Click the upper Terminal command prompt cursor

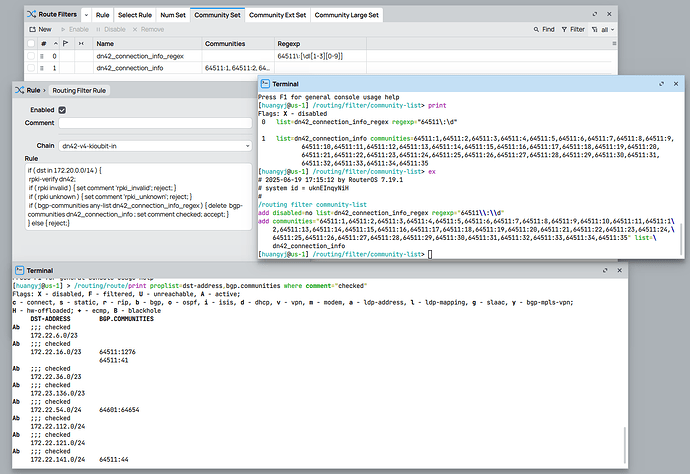pos(430,254)
